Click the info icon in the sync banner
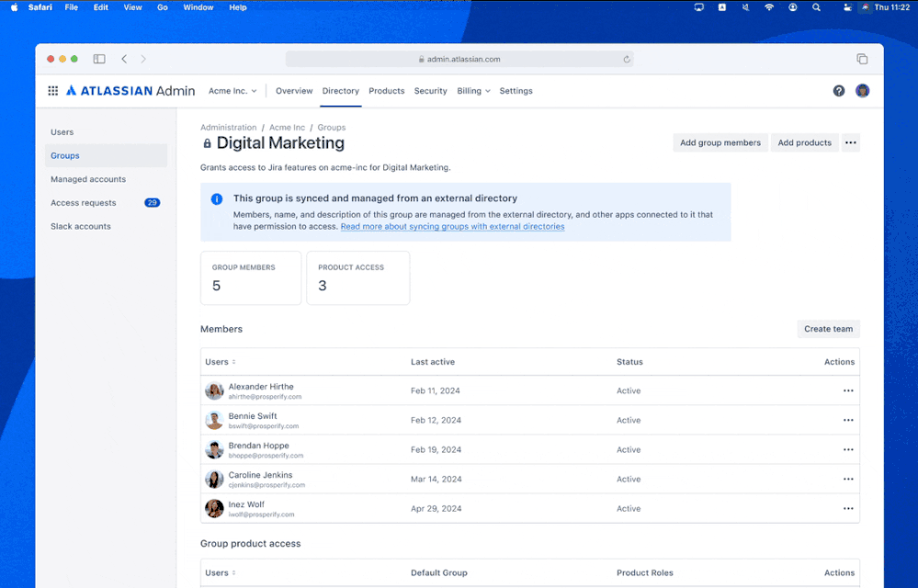This screenshot has width=918, height=588. tap(218, 198)
